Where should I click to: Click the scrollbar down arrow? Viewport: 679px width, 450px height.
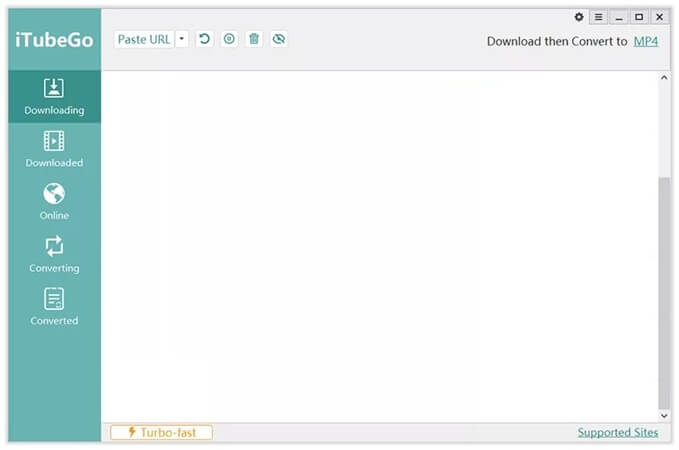pyautogui.click(x=664, y=415)
